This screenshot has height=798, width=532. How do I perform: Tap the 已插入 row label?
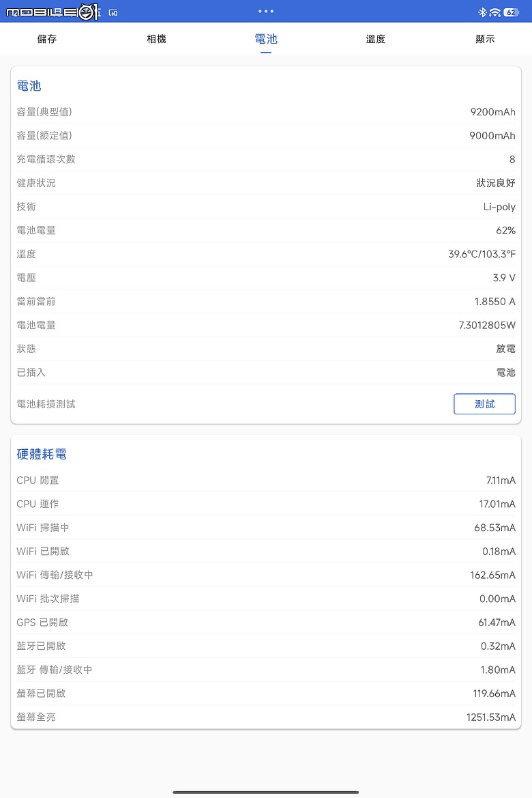(31, 373)
